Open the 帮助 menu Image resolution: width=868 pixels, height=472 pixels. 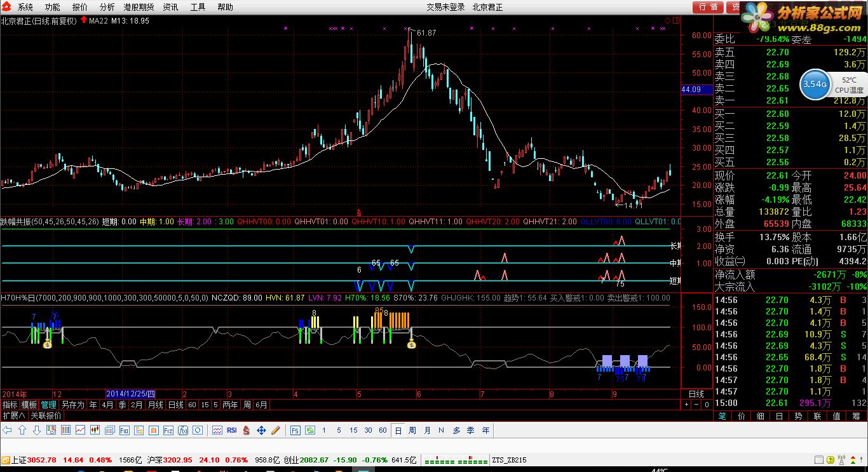tap(226, 7)
